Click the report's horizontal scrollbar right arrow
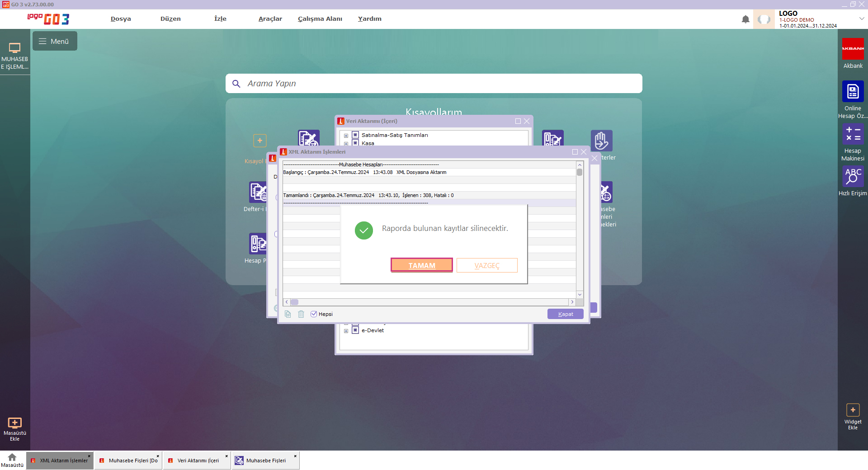868x470 pixels. click(x=572, y=302)
